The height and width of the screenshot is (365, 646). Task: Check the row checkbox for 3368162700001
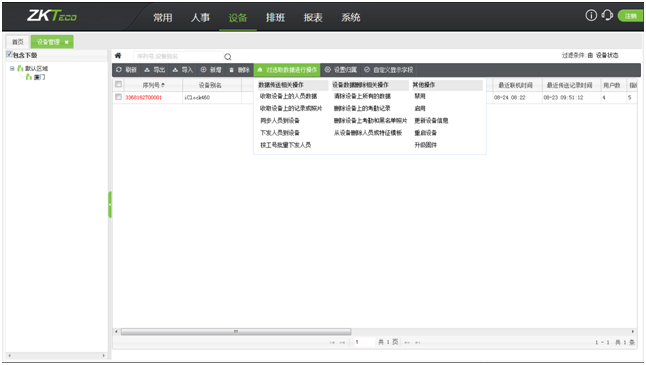(x=119, y=97)
